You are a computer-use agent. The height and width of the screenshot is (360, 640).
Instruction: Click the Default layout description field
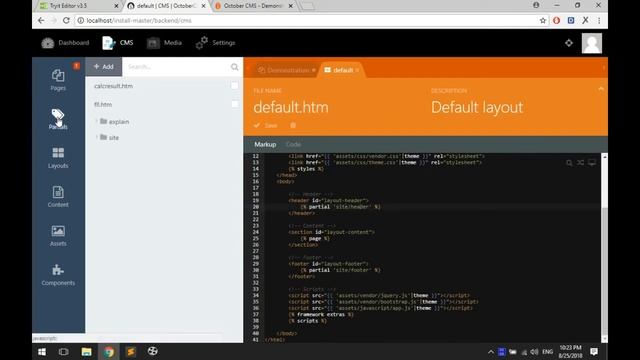tap(477, 107)
